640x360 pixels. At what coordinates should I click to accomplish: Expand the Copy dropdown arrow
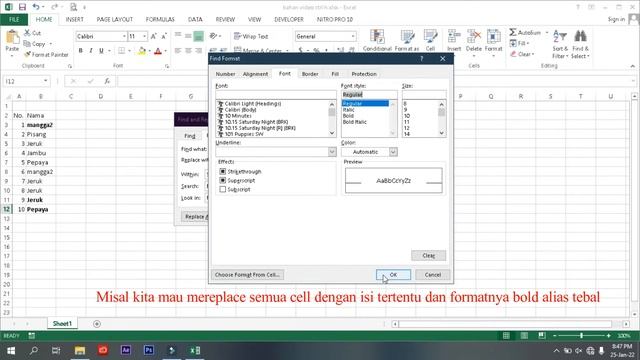[x=51, y=44]
